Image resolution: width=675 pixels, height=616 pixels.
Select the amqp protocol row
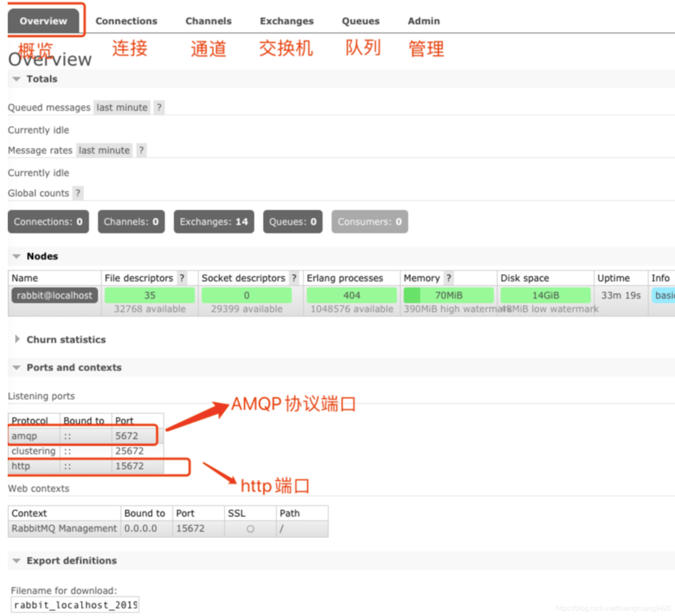(x=86, y=436)
